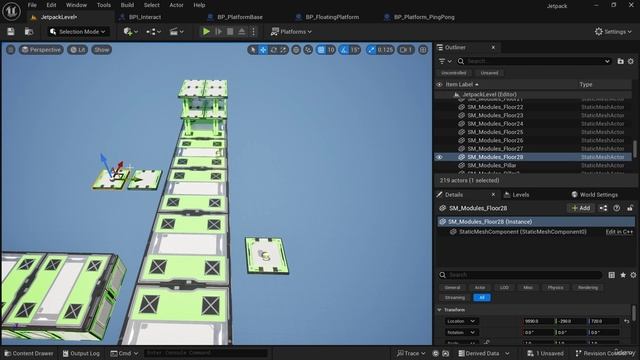Viewport: 640px width, 360px height.
Task: Open the cinematics clapperboard dropdown
Action: [x=176, y=31]
